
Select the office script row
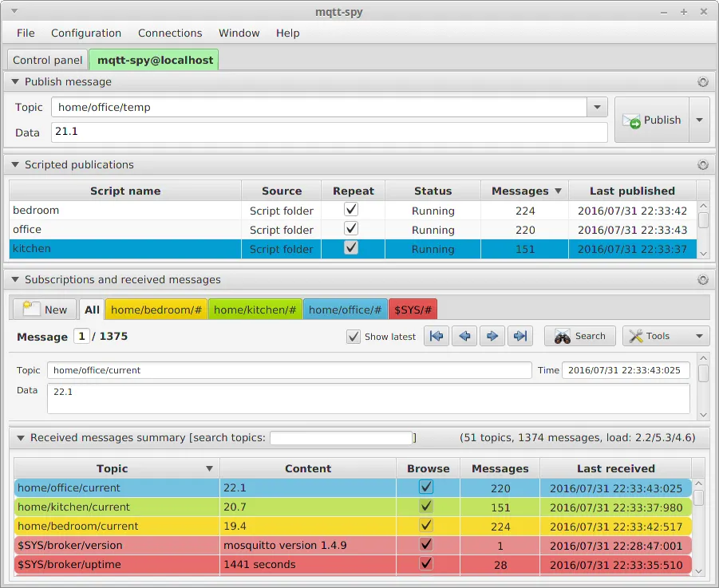pyautogui.click(x=353, y=230)
